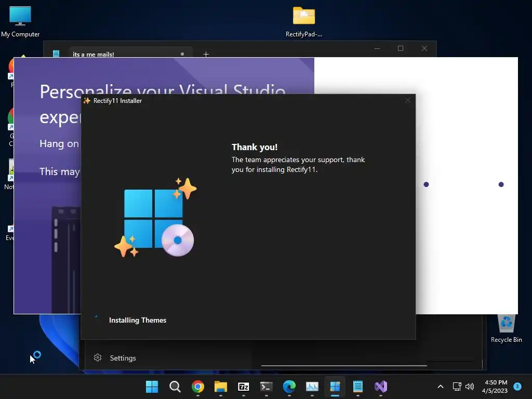Open the RectifyPad folder on desktop
Image resolution: width=532 pixels, height=399 pixels.
303,21
